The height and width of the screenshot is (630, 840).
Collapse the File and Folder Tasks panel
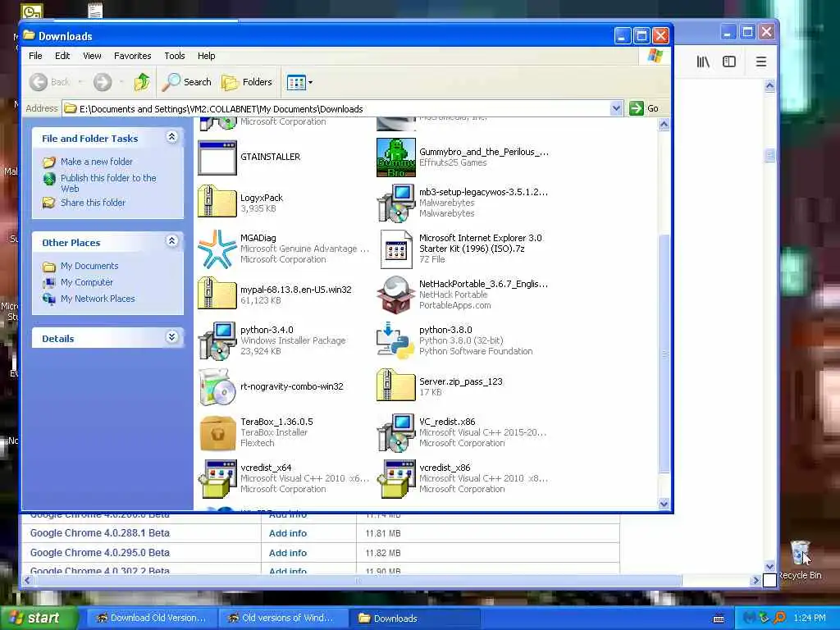(x=172, y=137)
